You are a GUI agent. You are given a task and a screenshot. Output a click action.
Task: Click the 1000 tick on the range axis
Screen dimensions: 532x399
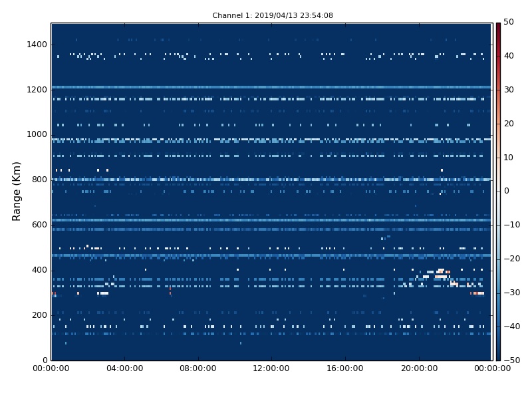pos(37,134)
